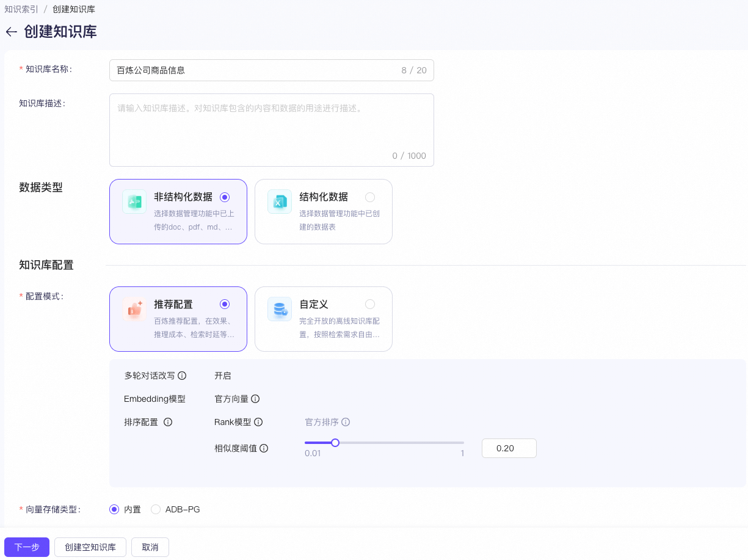Click the back arrow beside 创建知识库 title
Screen dimensions: 748x560
(11, 32)
